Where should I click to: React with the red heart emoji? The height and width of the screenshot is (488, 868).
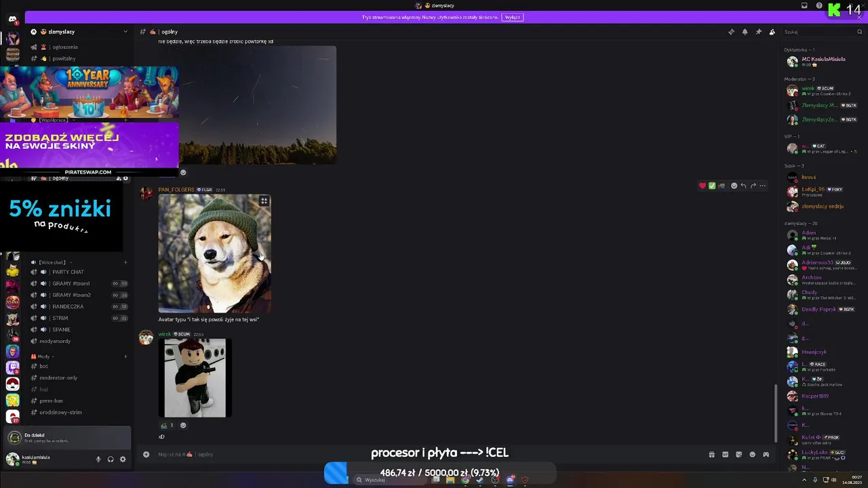coord(703,186)
